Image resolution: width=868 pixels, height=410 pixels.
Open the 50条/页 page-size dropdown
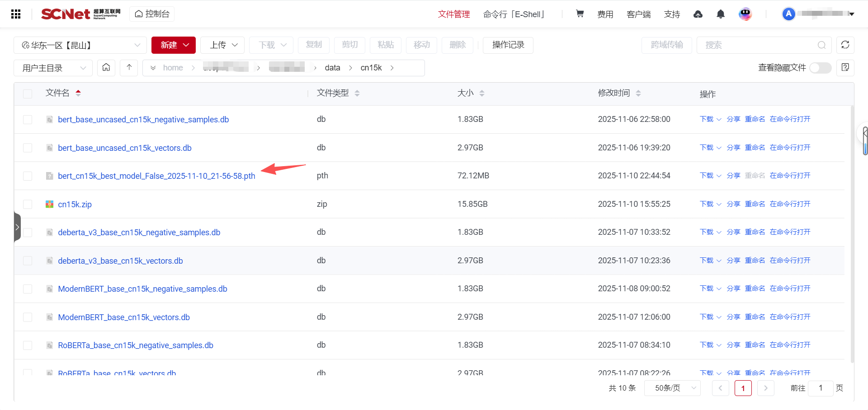pos(672,388)
